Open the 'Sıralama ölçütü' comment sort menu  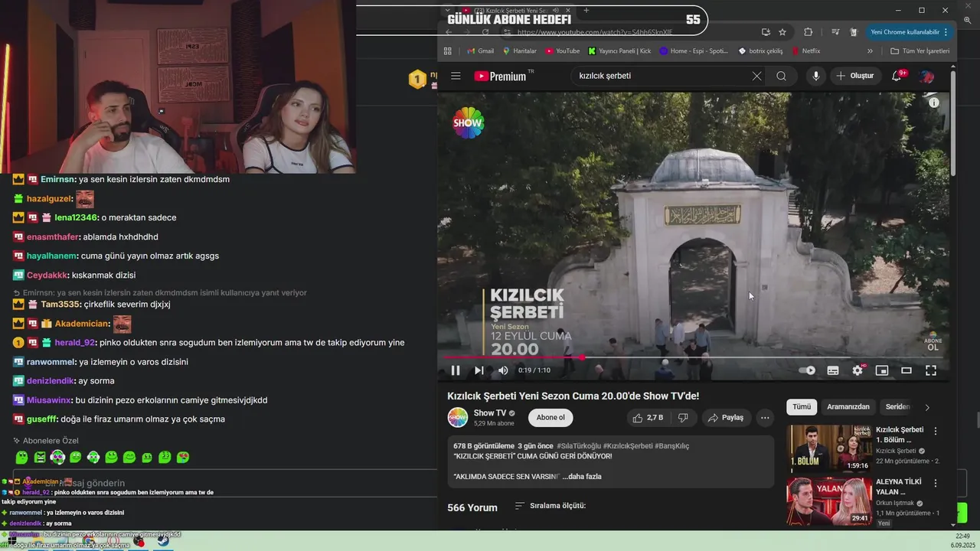(550, 506)
